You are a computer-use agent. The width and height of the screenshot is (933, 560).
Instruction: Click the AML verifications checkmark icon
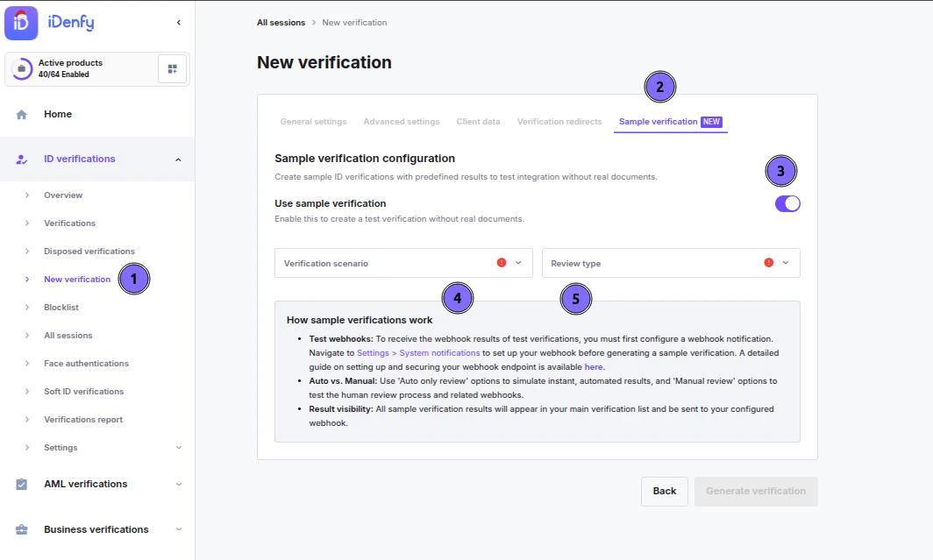coord(22,484)
